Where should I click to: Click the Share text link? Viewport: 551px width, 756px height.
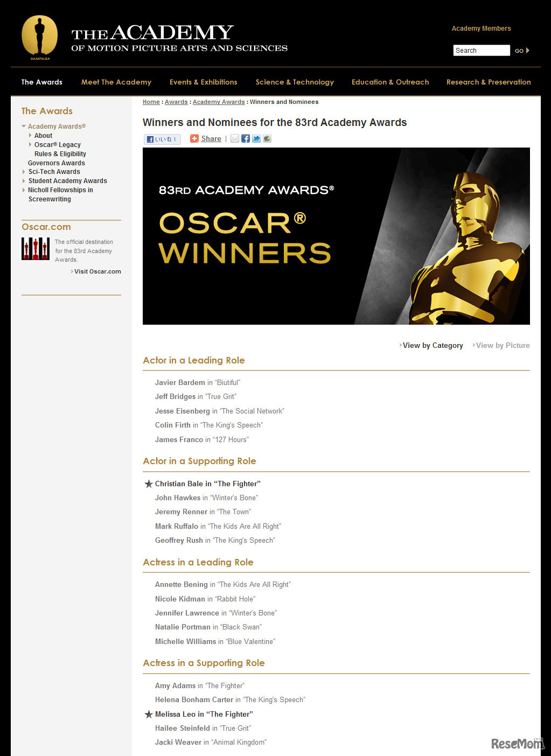click(x=211, y=138)
